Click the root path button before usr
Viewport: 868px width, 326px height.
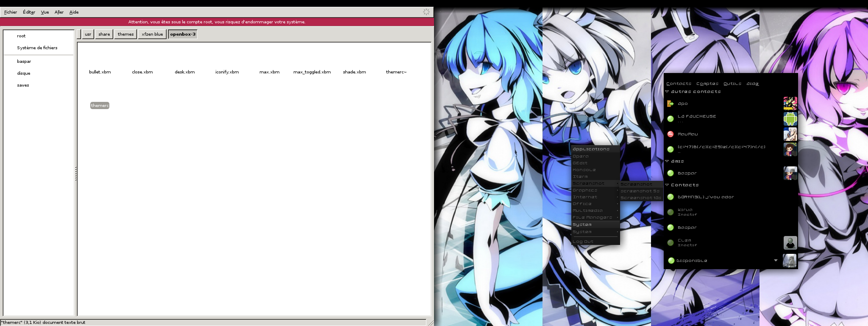[x=79, y=34]
